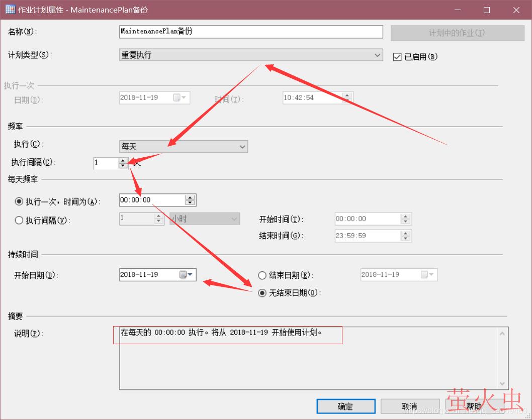Open the 执行 frequency dropdown showing 每天
Viewport: 532px width, 420px height.
point(184,147)
